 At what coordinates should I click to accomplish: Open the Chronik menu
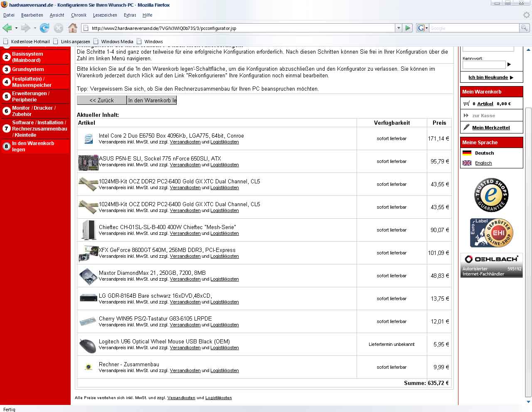point(79,15)
